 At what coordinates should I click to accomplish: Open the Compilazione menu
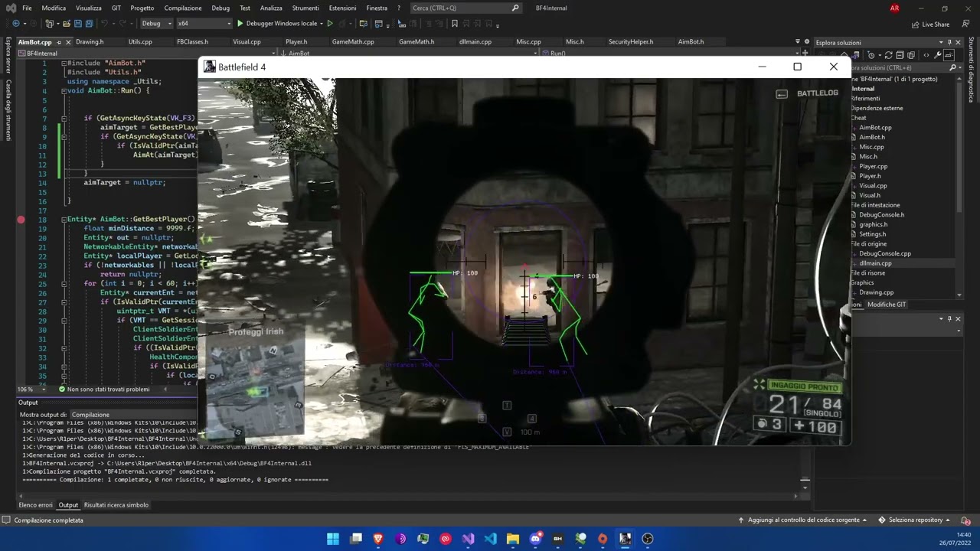(x=183, y=8)
